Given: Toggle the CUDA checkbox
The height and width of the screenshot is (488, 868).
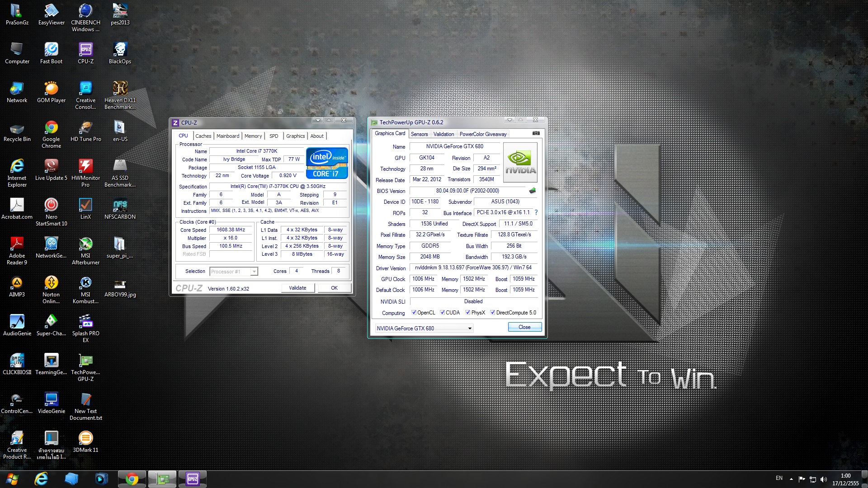Looking at the screenshot, I should [443, 313].
